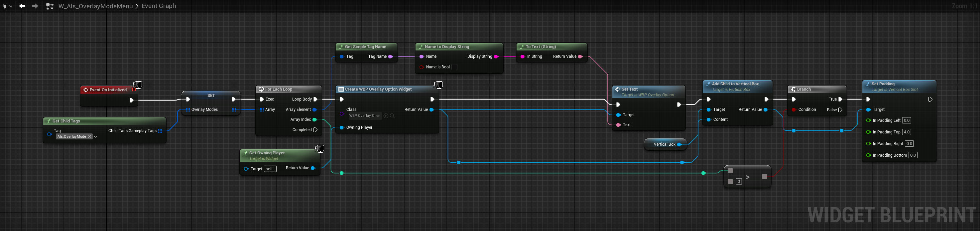Edit the In Padding Bottom value
980x231 pixels.
913,155
